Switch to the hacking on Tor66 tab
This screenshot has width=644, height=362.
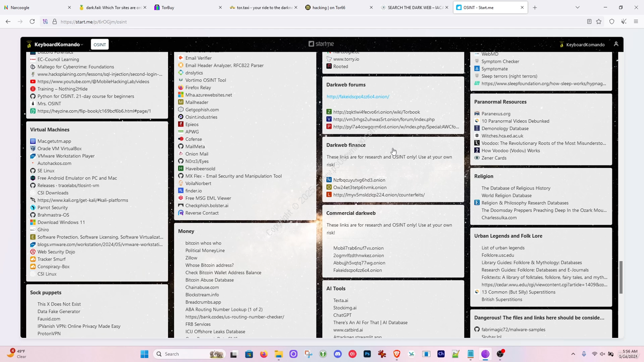pyautogui.click(x=340, y=8)
